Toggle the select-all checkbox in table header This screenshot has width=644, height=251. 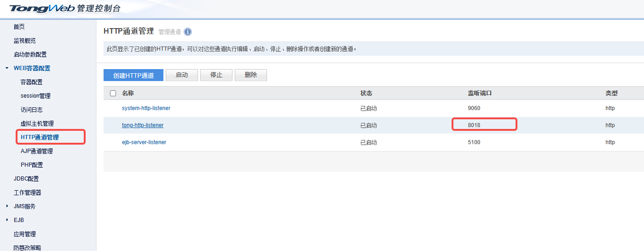click(113, 93)
